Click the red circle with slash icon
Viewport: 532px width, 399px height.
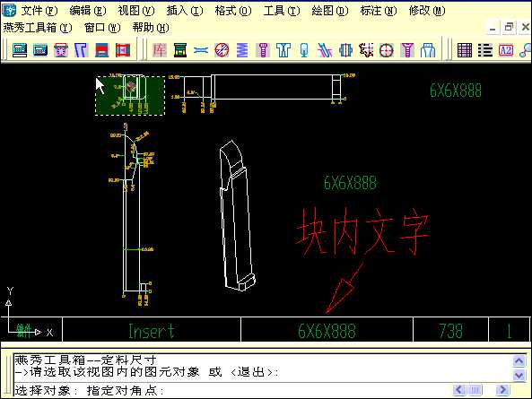click(x=222, y=50)
